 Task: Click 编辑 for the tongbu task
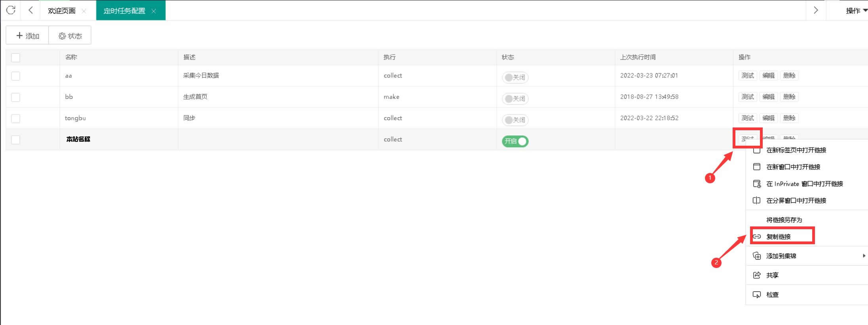[x=768, y=118]
